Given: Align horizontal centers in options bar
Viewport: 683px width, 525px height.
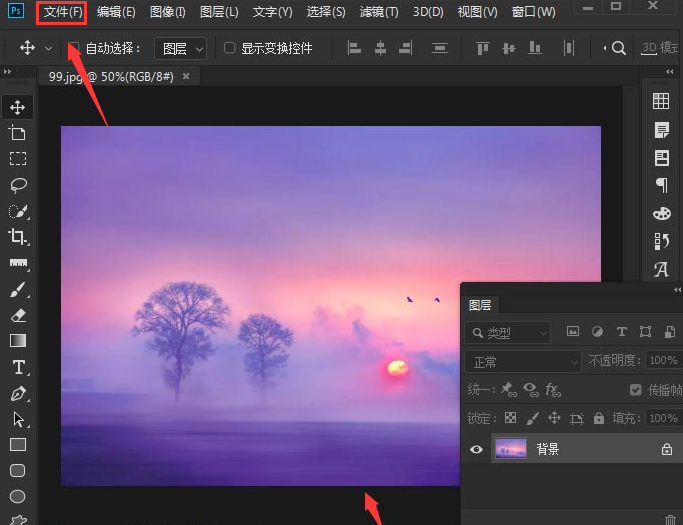Looking at the screenshot, I should 380,48.
